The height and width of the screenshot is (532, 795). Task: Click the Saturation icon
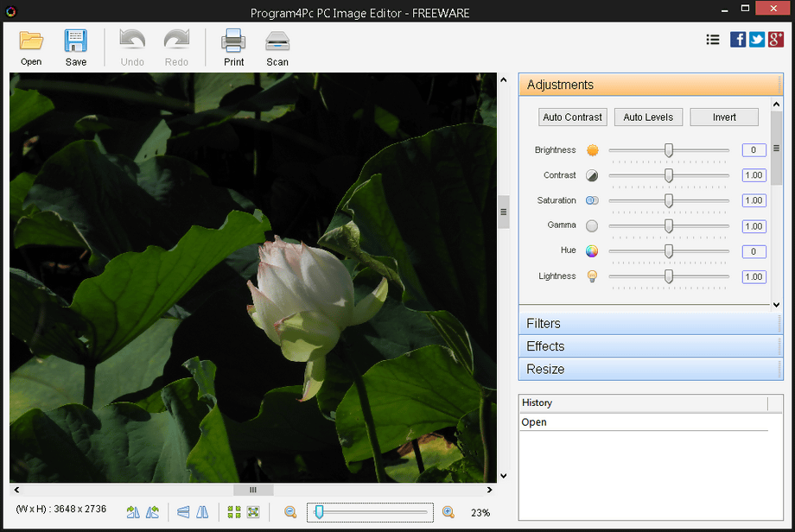592,200
